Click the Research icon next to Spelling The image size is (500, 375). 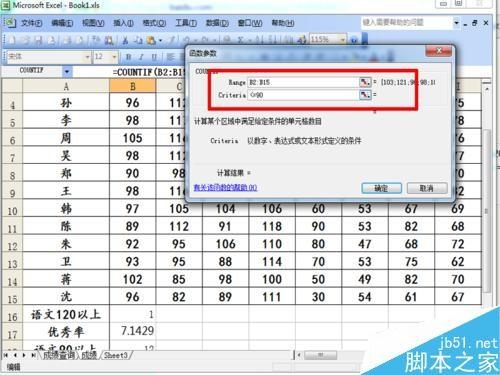point(109,40)
